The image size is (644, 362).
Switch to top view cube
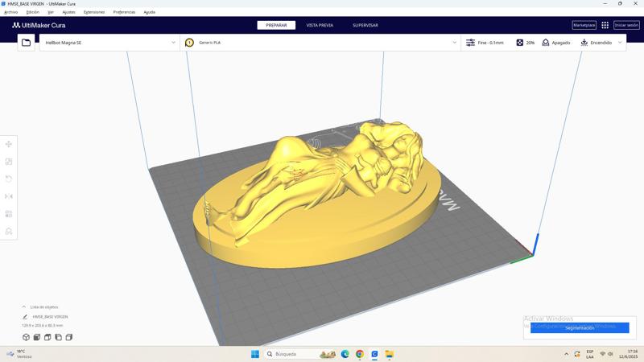tap(47, 337)
